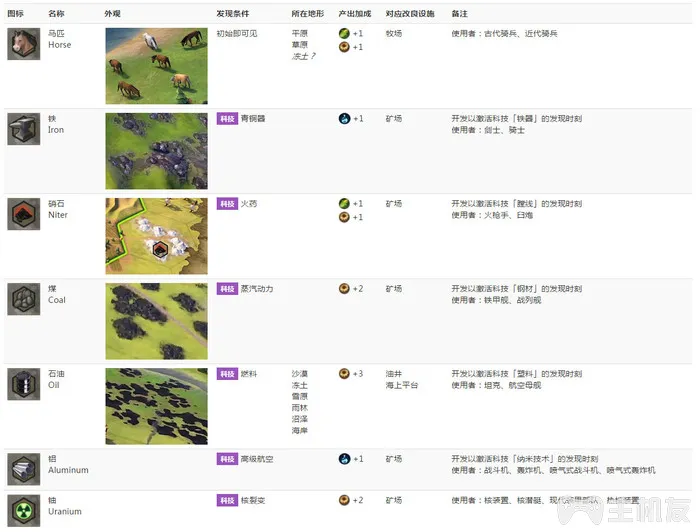Screen dimensions: 700x532
Task: Click the 科技 badge beside 火药
Action: point(227,204)
